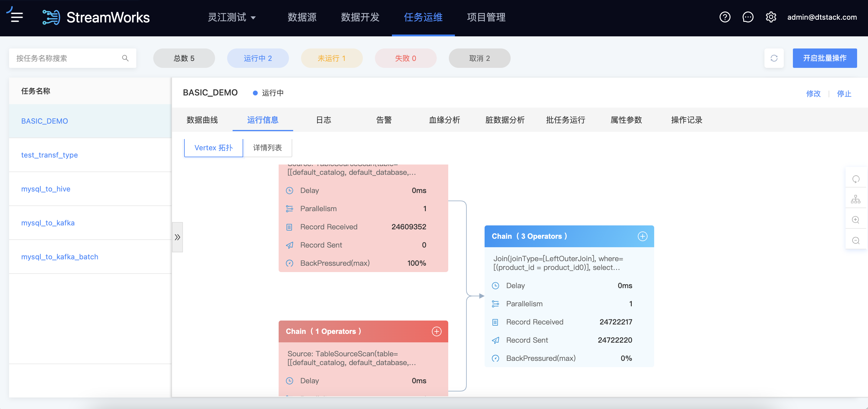Filter tasks by 运行中 2
Screen dimensions: 868x409
coord(258,58)
